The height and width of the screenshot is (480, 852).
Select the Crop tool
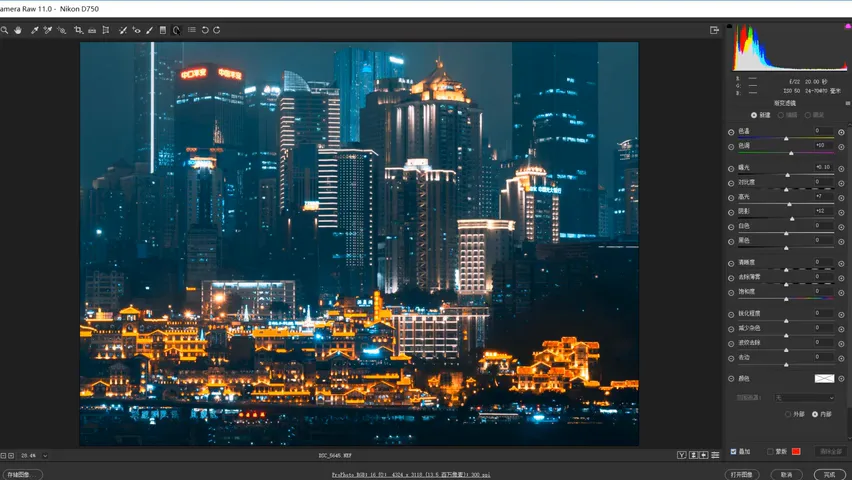click(x=78, y=30)
